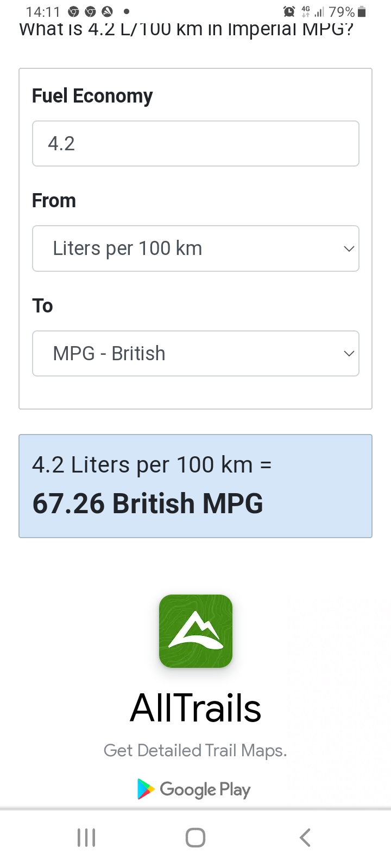
Task: Open the 'MPG - British' dropdown
Action: click(195, 353)
